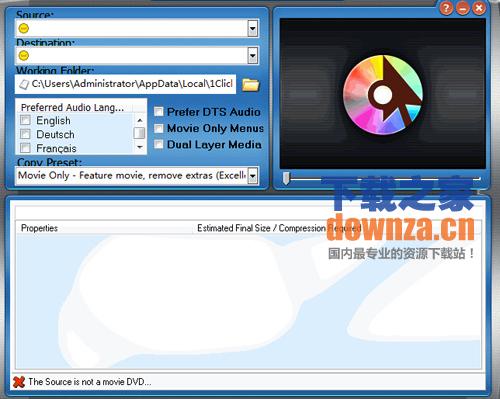Close the application with the orange X button
The image size is (500, 399).
pyautogui.click(x=479, y=8)
